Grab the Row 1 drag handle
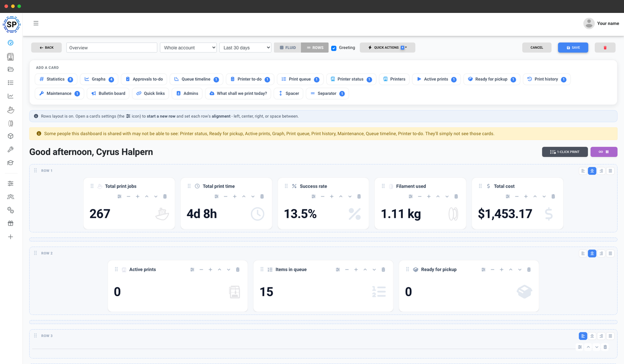This screenshot has width=624, height=364. (x=36, y=171)
